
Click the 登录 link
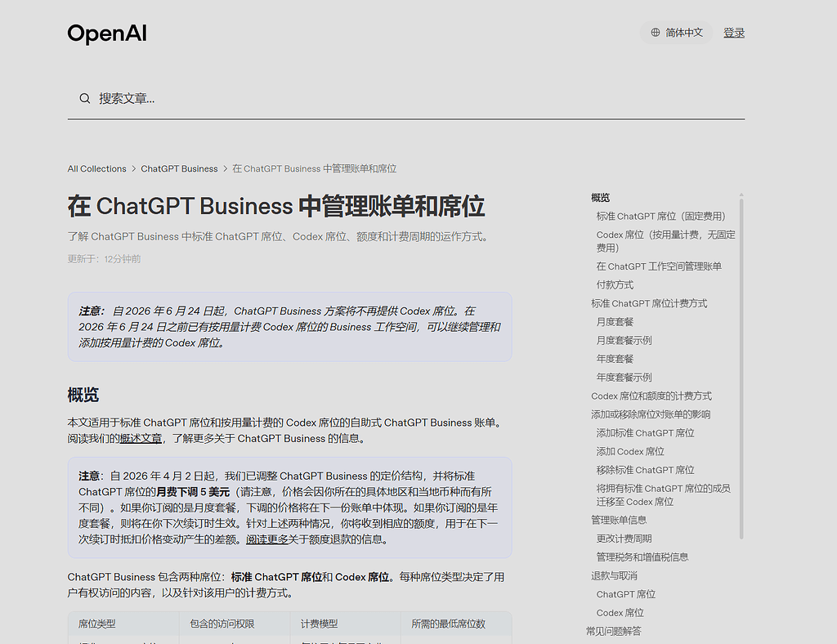click(734, 33)
